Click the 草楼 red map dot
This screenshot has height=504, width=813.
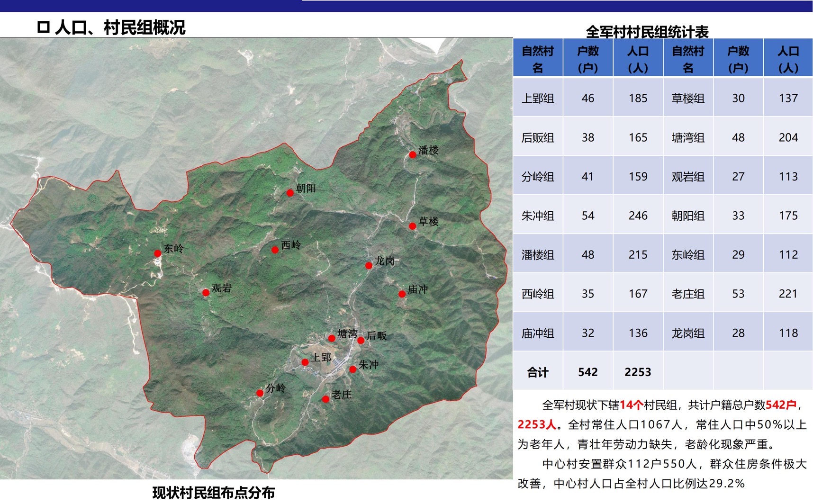[413, 226]
